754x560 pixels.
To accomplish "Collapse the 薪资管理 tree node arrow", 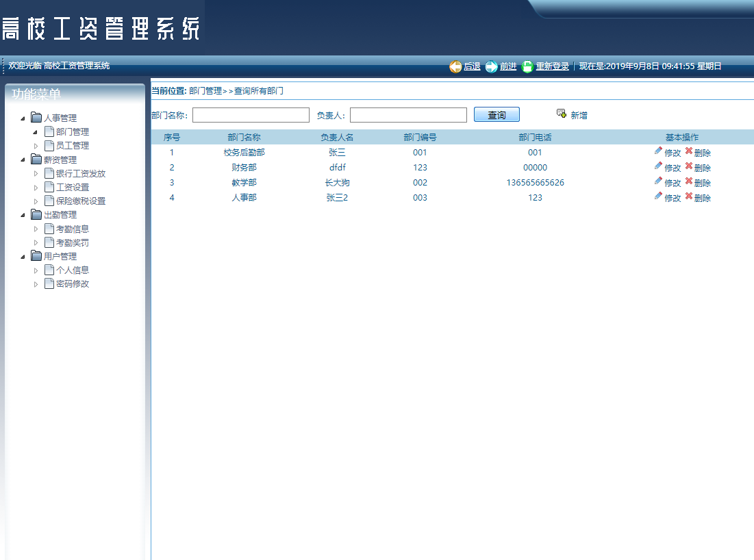I will pos(23,160).
